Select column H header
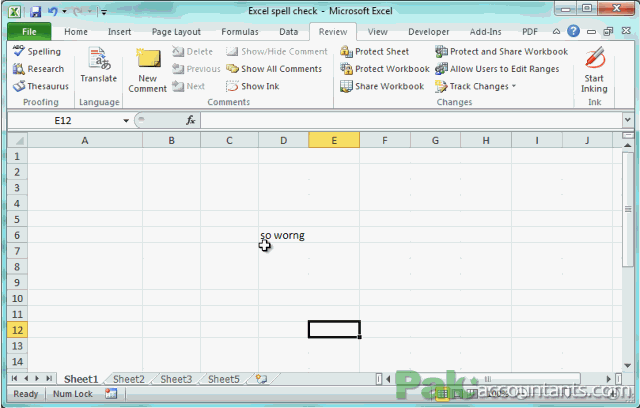Viewport: 640px width, 408px height. click(x=486, y=140)
